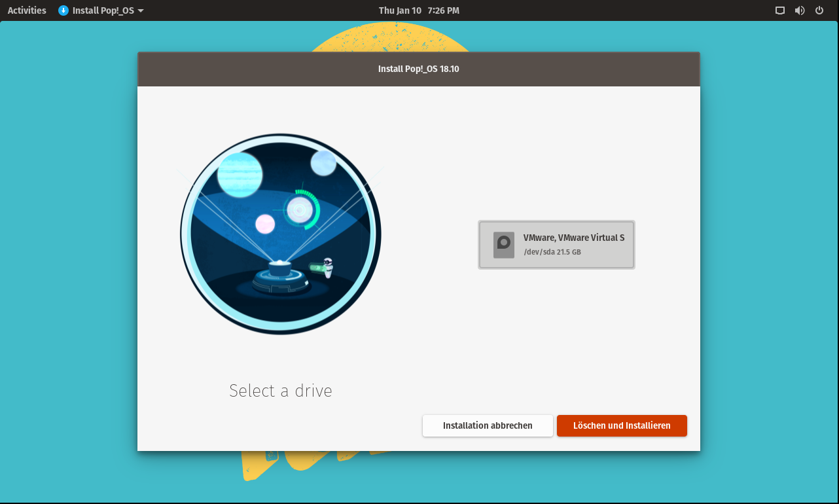Open the clock showing Thu Jan 10

click(x=419, y=10)
